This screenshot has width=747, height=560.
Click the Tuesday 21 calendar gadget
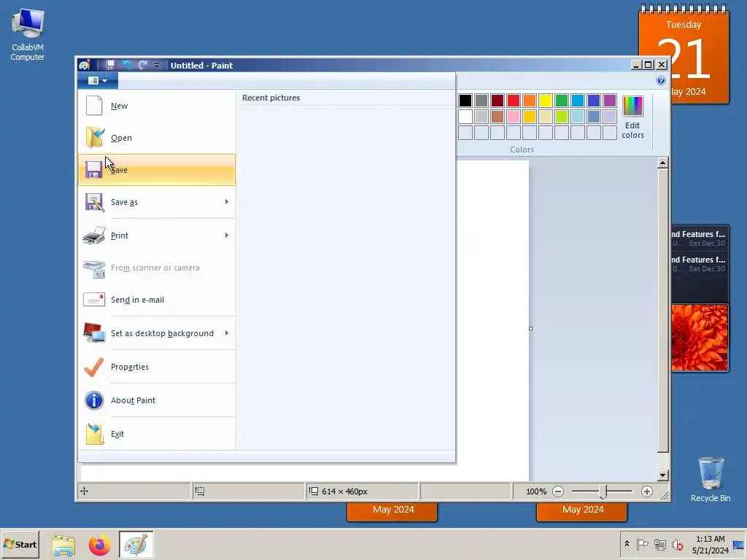684,55
